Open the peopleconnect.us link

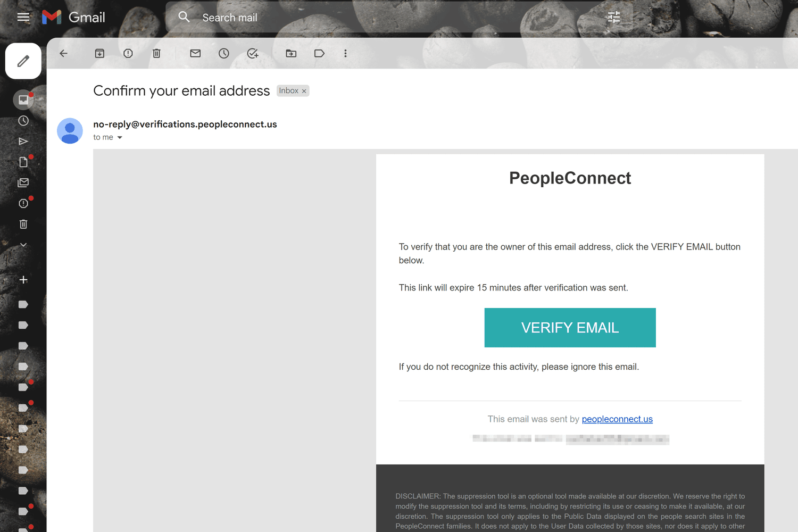(617, 419)
